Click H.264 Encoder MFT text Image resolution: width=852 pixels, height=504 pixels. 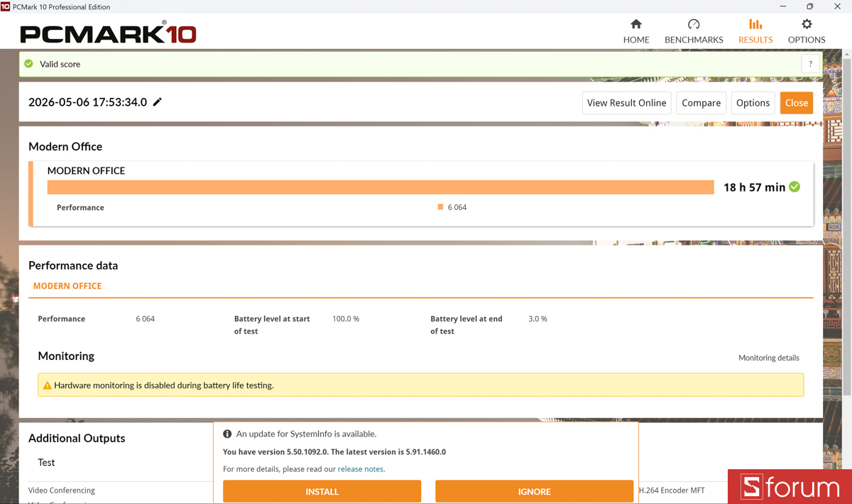tap(672, 491)
